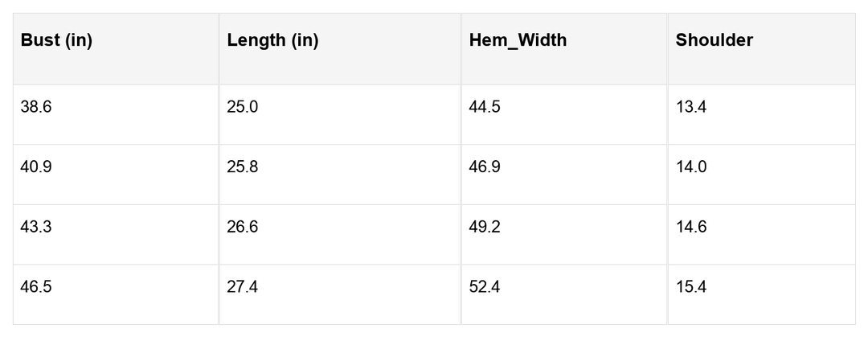Click the 46.5 bust cell

[36, 287]
